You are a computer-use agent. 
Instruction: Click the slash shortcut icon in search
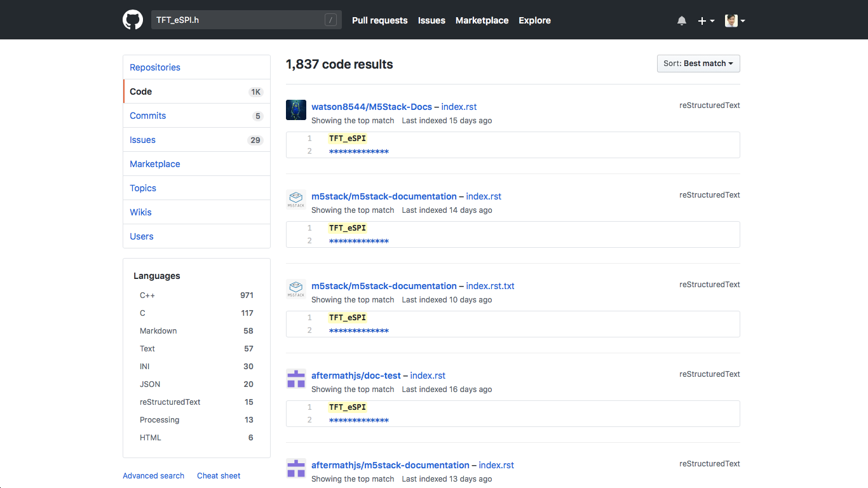tap(330, 20)
